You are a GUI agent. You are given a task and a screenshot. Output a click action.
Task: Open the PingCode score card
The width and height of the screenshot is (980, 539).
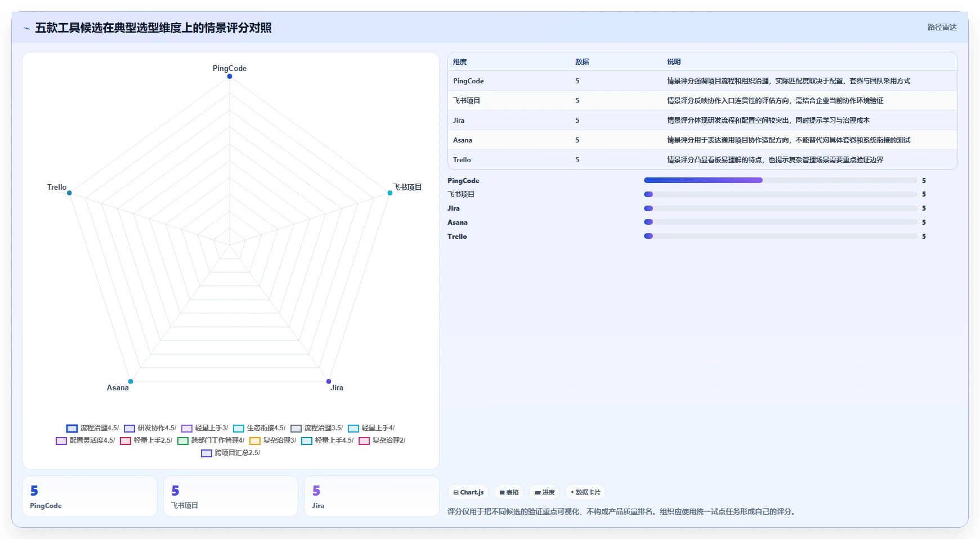(x=90, y=496)
